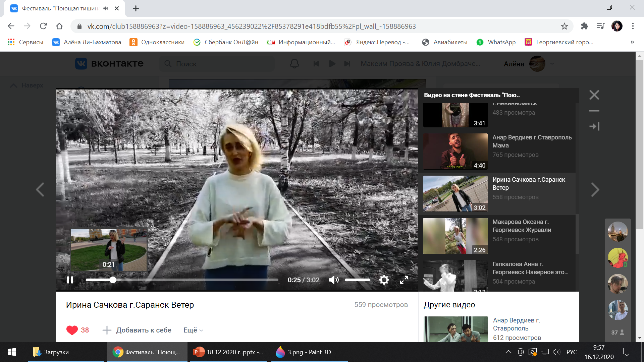Open current track Максим Проява & Юлия Домбраче

tap(420, 64)
